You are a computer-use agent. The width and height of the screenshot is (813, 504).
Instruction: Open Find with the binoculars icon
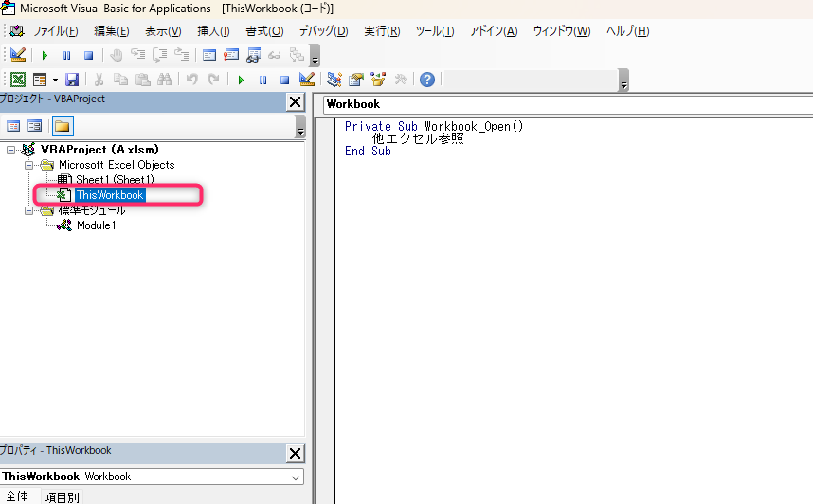click(164, 80)
